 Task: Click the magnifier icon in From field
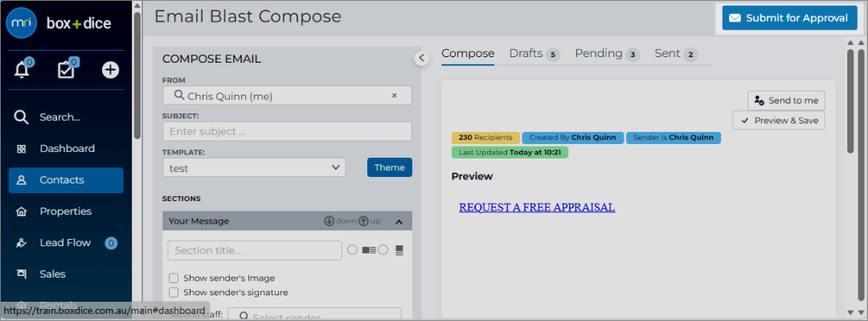[x=178, y=96]
